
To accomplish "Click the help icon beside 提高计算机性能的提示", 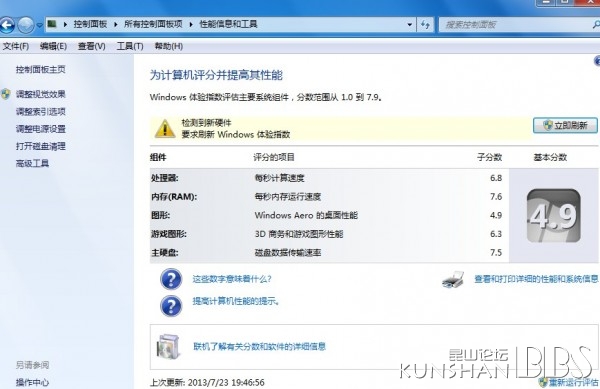I will coord(171,306).
